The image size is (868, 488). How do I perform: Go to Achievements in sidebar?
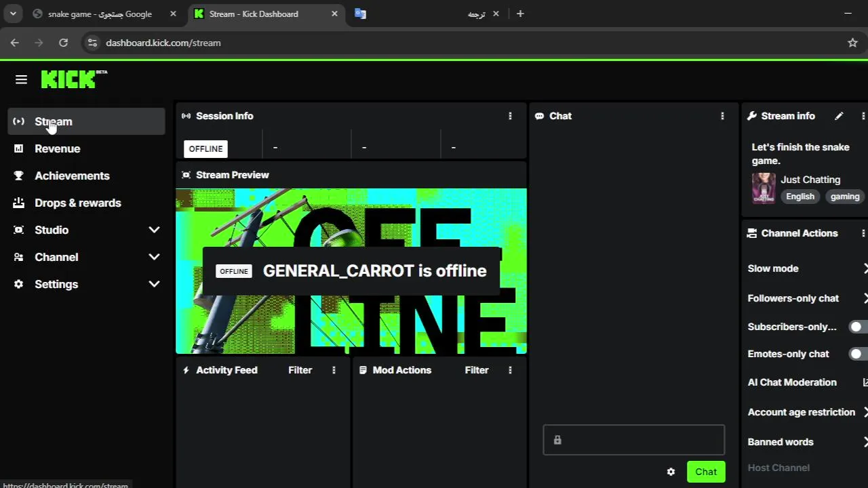click(86, 176)
